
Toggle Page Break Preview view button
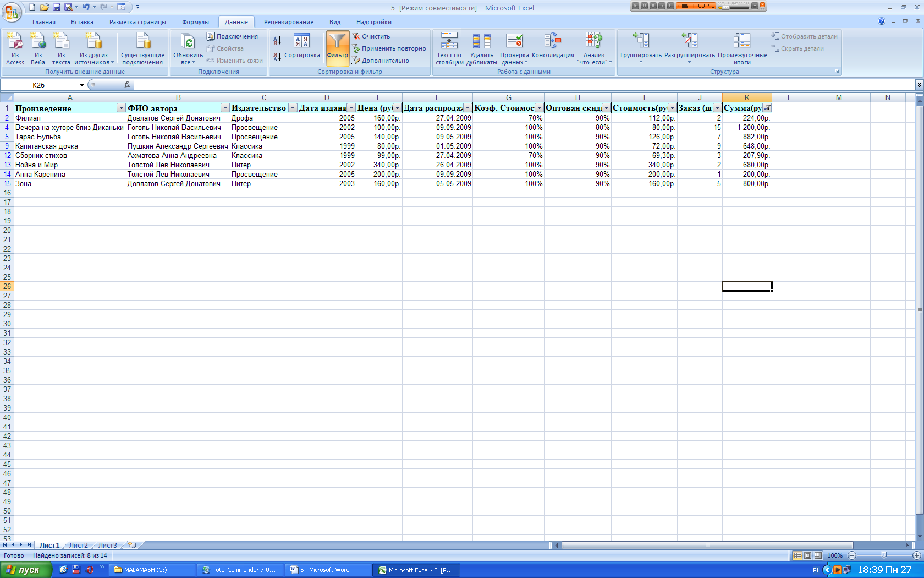coord(818,555)
